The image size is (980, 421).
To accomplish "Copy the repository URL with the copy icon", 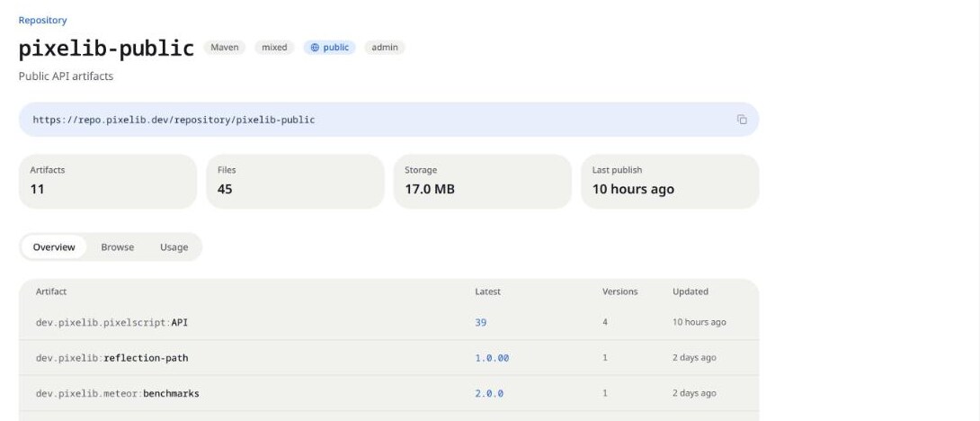I will 741,120.
